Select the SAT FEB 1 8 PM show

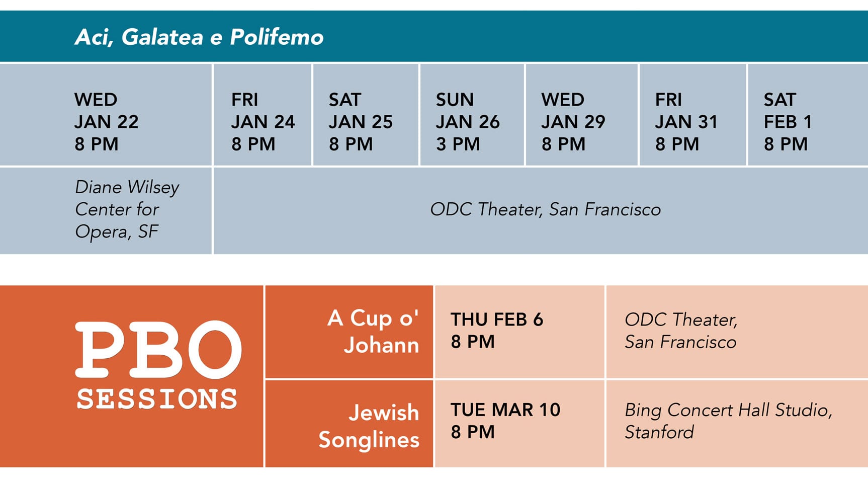tap(788, 122)
